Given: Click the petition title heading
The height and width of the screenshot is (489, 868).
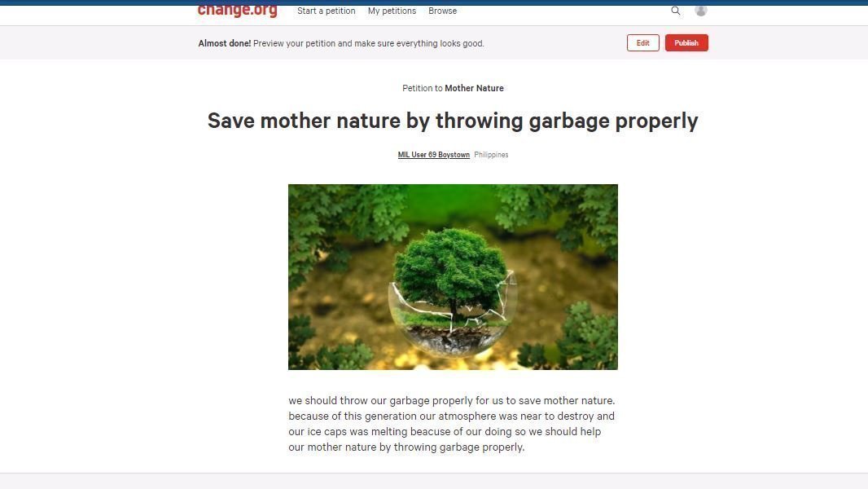Looking at the screenshot, I should pyautogui.click(x=453, y=121).
